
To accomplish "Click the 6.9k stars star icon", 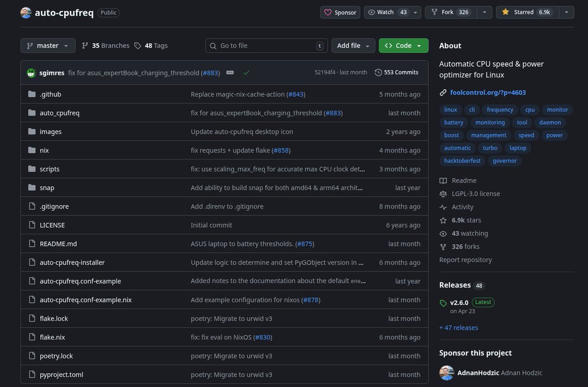I will [x=443, y=220].
